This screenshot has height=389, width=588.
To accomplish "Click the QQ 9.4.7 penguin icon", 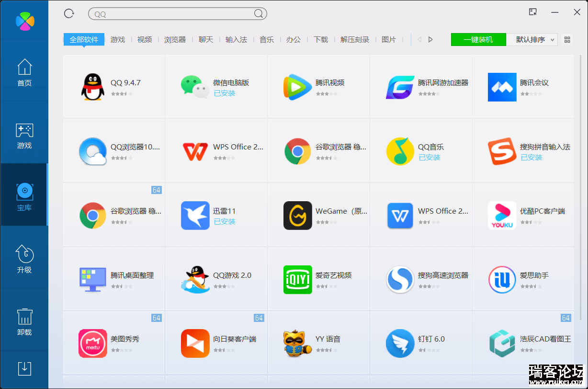I will click(92, 87).
